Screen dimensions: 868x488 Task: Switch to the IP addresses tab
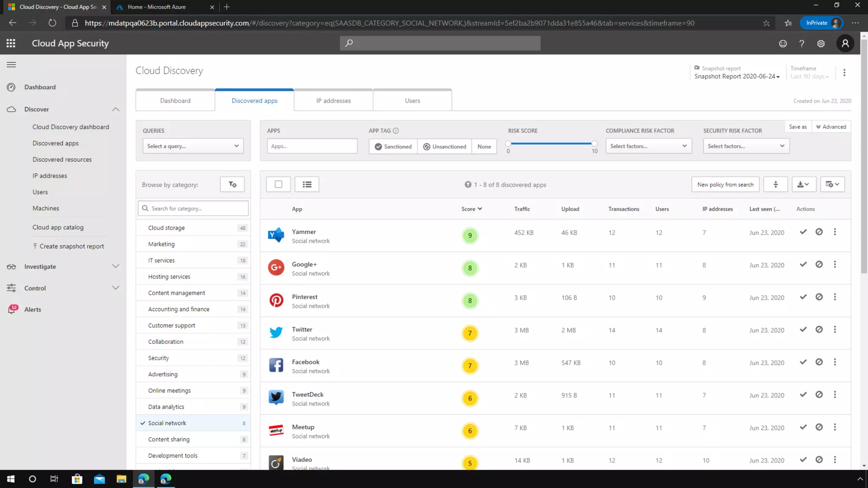point(334,101)
